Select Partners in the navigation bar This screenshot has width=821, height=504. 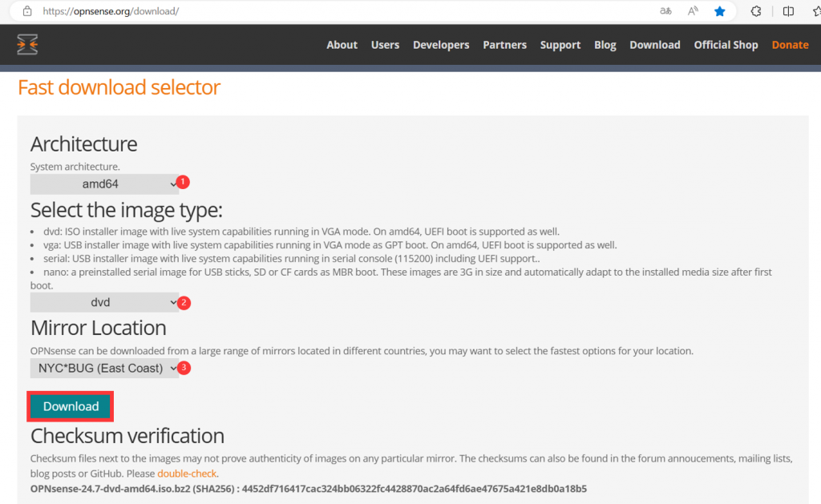(505, 45)
